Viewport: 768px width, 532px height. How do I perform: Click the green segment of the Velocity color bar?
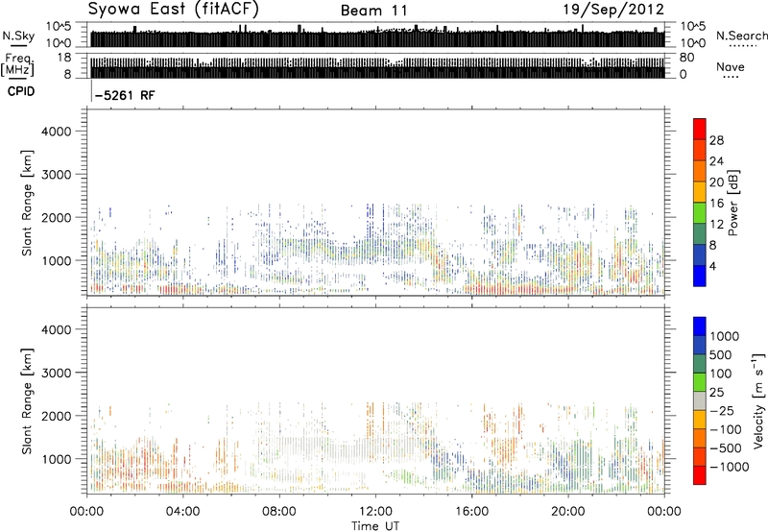coord(700,382)
